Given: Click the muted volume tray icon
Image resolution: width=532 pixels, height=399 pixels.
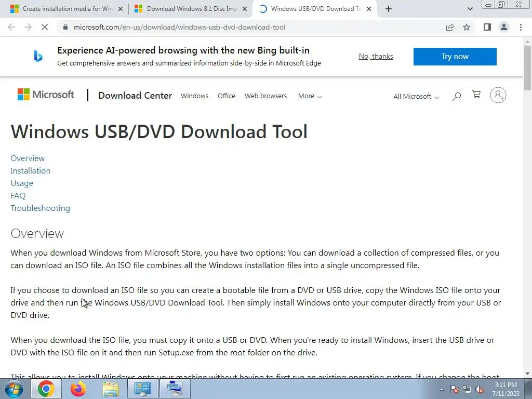Looking at the screenshot, I should pos(480,389).
